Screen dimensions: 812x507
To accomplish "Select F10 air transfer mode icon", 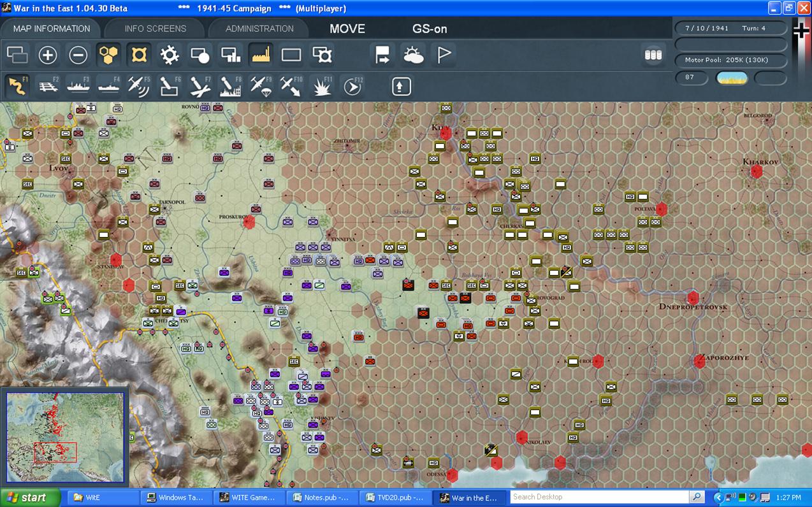I will [291, 86].
